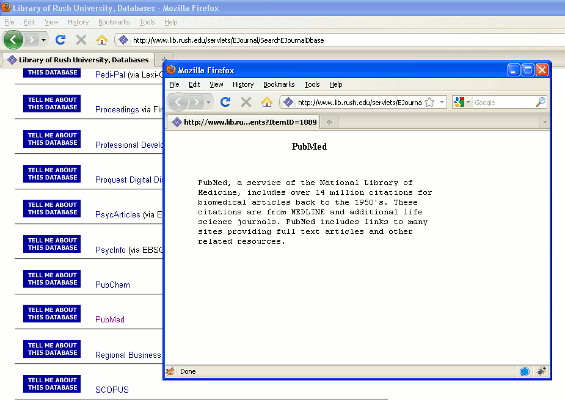Open Bookmarks menu in popup window
Viewport: 565px width, 400px height.
pos(279,85)
